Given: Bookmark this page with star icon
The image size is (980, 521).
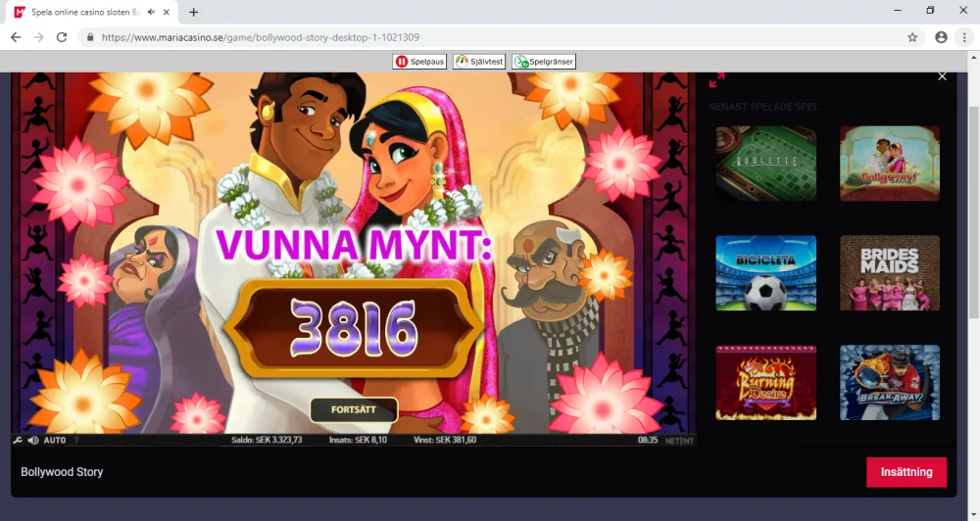Looking at the screenshot, I should 912,37.
